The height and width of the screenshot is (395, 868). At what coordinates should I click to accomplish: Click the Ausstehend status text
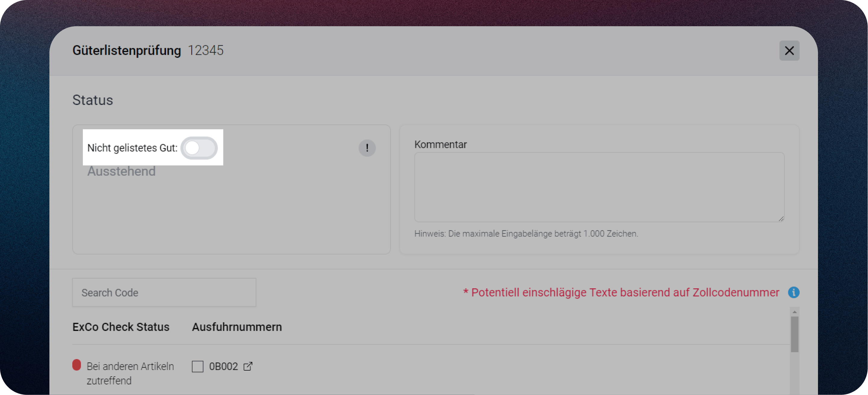121,171
